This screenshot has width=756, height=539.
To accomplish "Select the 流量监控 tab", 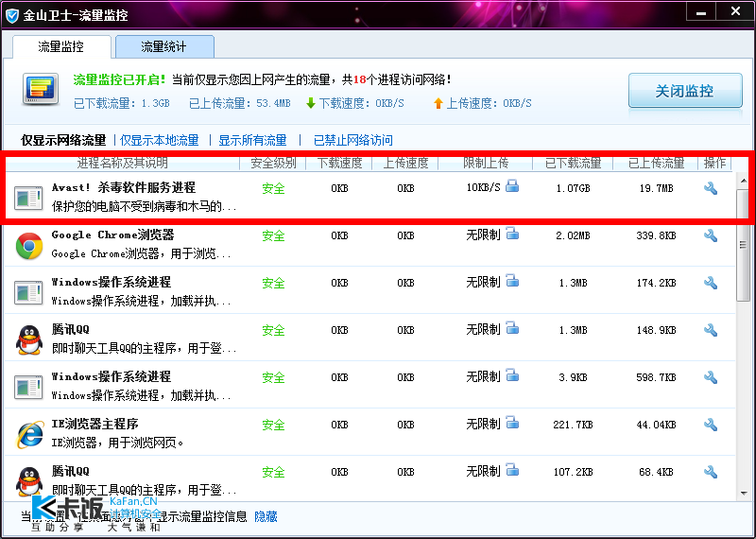I will (61, 46).
